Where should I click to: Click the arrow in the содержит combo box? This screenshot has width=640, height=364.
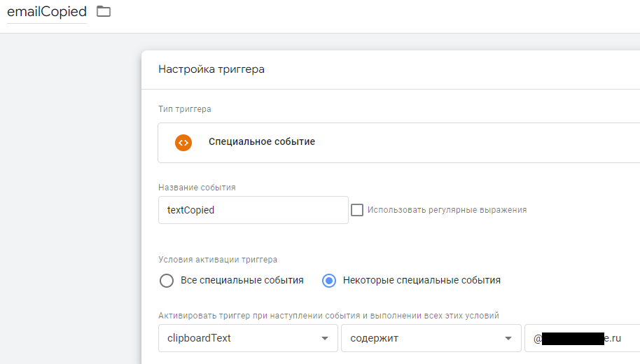[x=508, y=339]
